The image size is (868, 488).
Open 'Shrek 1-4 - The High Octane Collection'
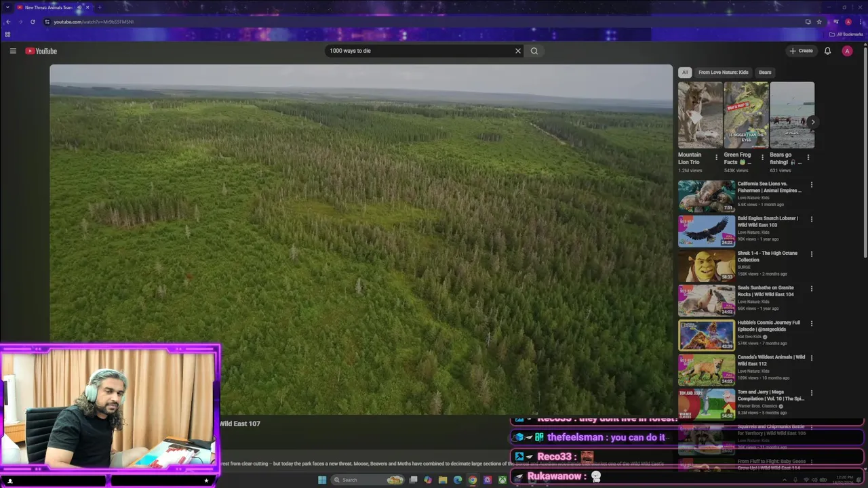pyautogui.click(x=768, y=256)
